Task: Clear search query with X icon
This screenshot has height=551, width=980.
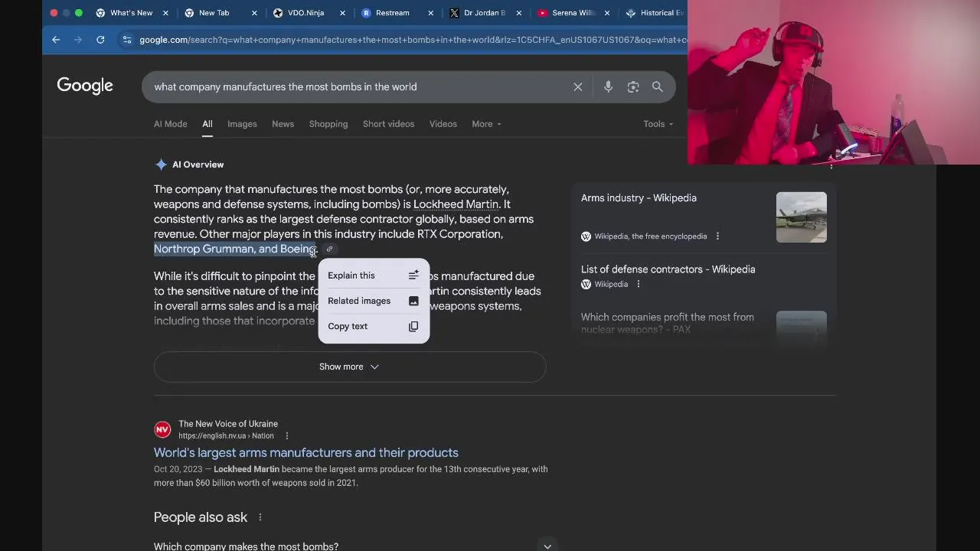Action: pyautogui.click(x=578, y=87)
